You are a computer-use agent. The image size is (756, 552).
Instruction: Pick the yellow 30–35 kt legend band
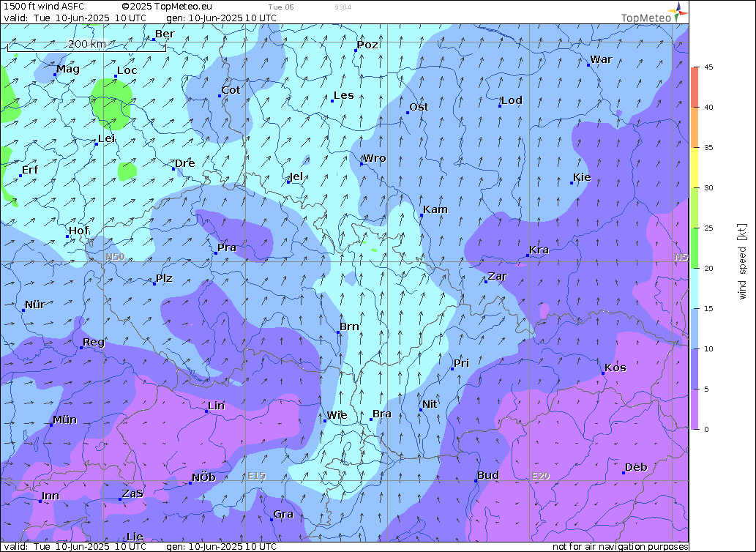pyautogui.click(x=695, y=168)
